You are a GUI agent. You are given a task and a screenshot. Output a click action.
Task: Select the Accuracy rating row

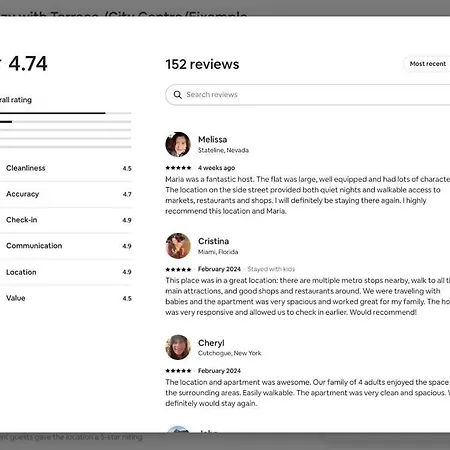point(66,194)
